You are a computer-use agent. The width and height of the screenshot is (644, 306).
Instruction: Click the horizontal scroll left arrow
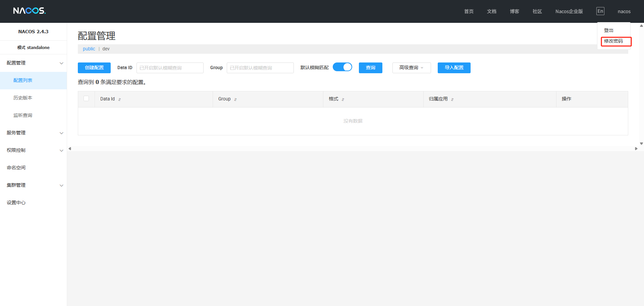[x=70, y=148]
